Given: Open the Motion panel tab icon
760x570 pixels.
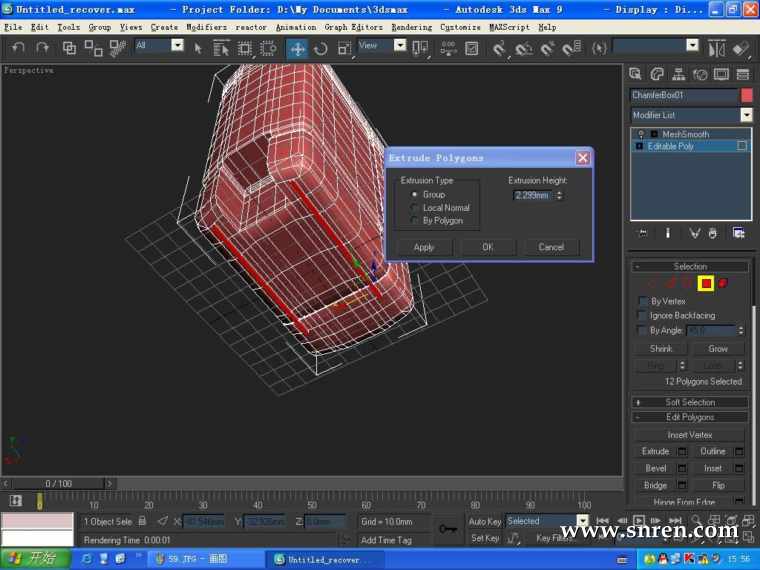Looking at the screenshot, I should [701, 74].
